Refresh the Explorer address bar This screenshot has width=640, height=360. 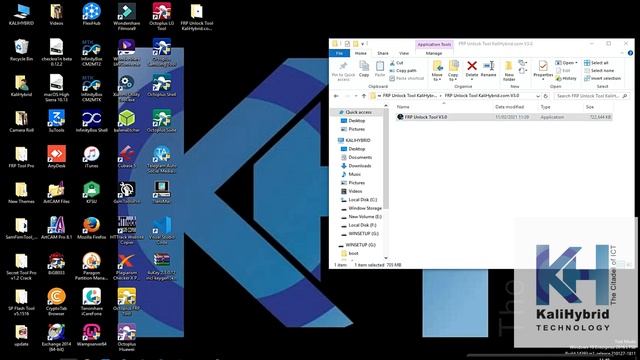point(546,96)
